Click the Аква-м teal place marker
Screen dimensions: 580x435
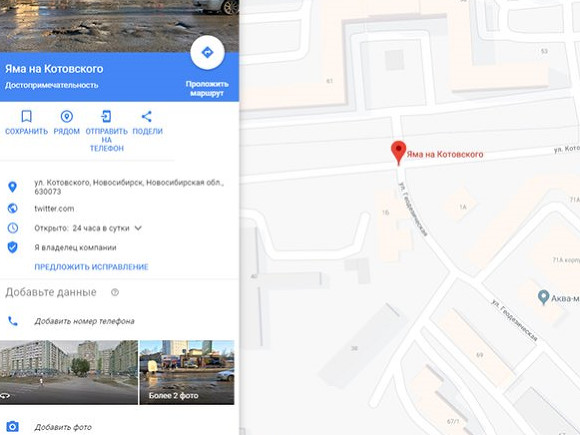(543, 297)
